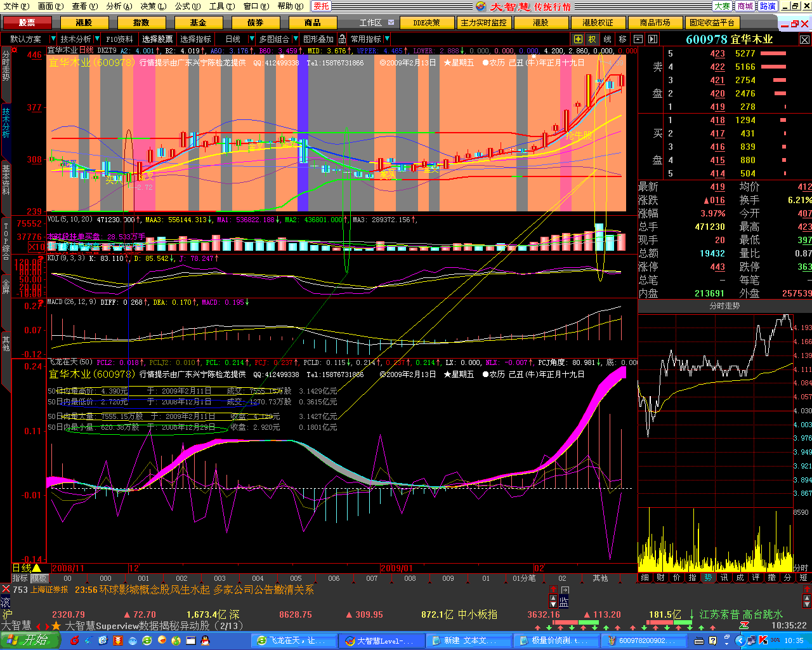The image size is (812, 650).
Task: Select the 财 finance tab under side panel
Action: pyautogui.click(x=660, y=578)
